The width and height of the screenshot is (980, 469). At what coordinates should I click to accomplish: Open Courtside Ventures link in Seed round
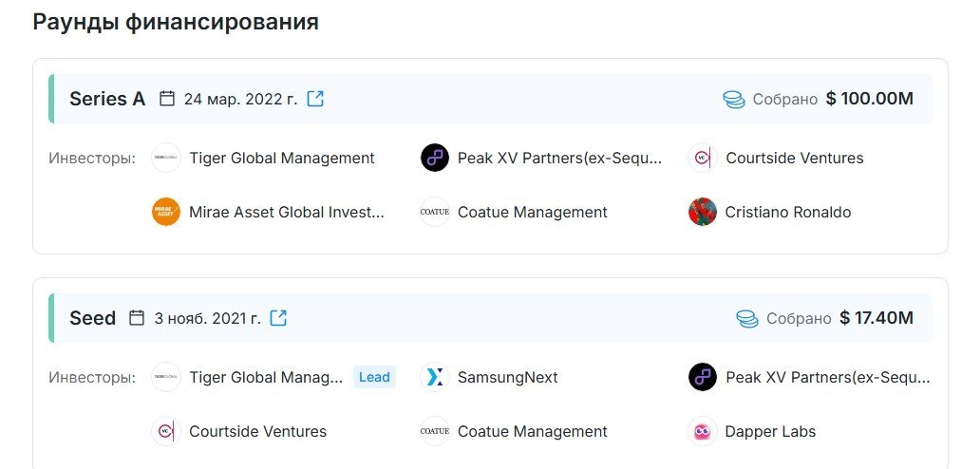click(x=257, y=432)
